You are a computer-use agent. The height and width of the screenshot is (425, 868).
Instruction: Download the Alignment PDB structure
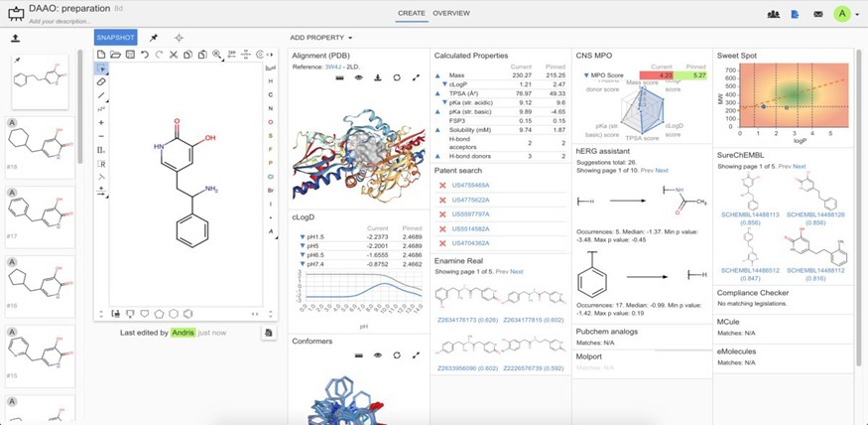coord(377,77)
